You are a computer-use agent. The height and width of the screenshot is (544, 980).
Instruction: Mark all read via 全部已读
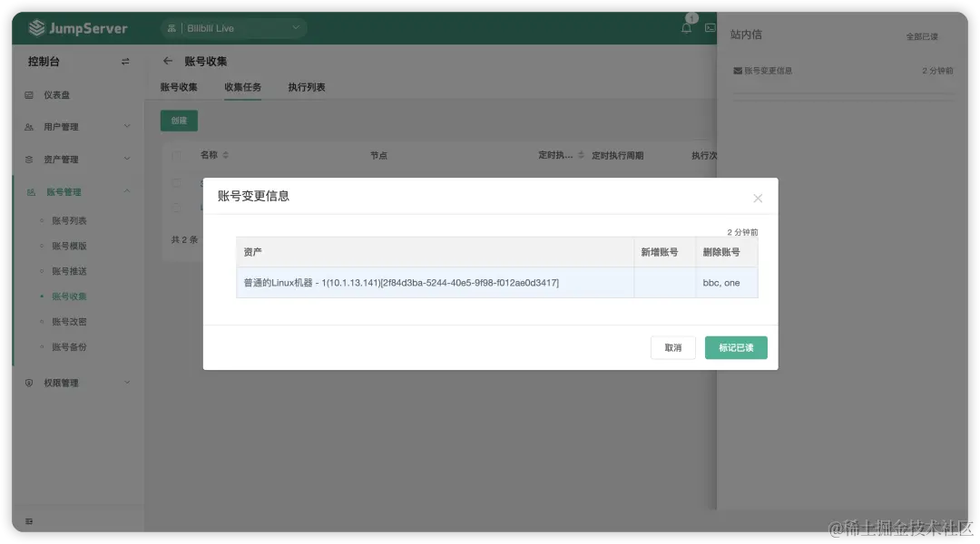(x=922, y=37)
